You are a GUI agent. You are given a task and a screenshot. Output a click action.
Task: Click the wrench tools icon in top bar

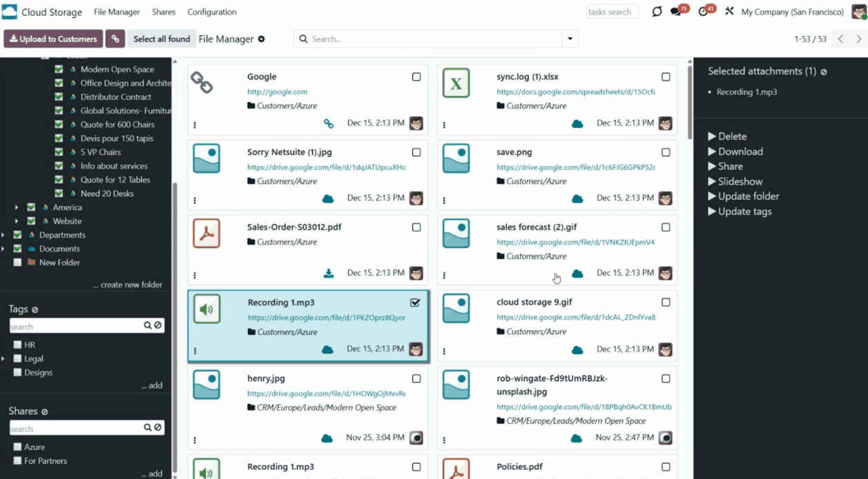coord(729,12)
